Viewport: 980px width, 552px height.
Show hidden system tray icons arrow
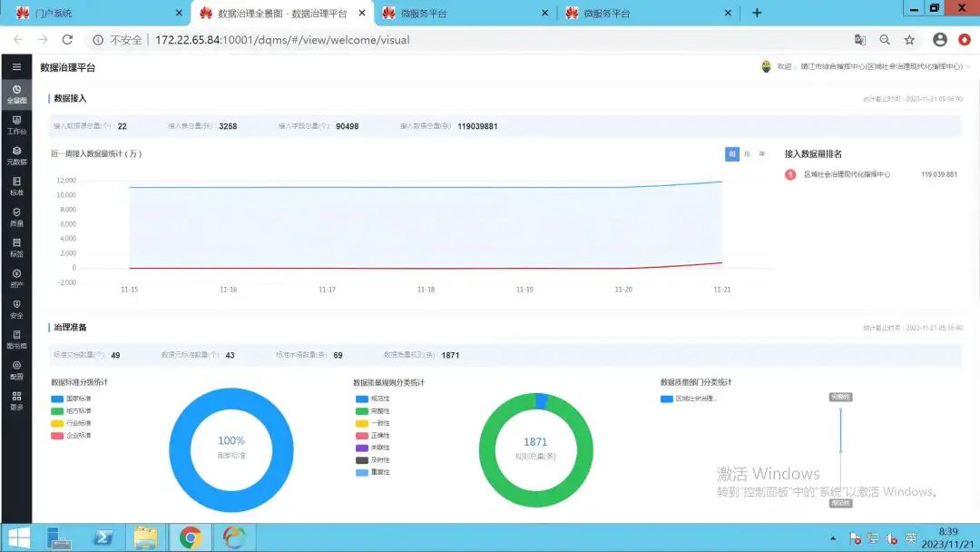[x=832, y=538]
